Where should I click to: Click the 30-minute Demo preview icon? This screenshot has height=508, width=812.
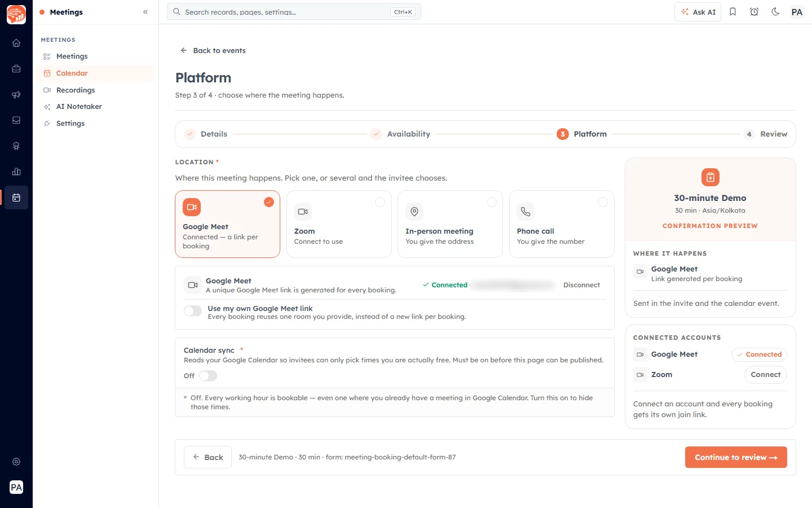point(710,177)
